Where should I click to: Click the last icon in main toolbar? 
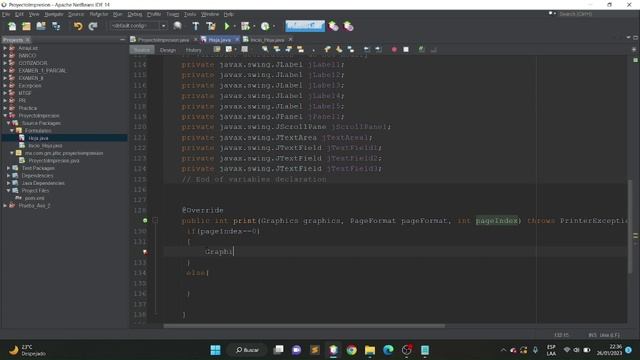click(x=348, y=26)
